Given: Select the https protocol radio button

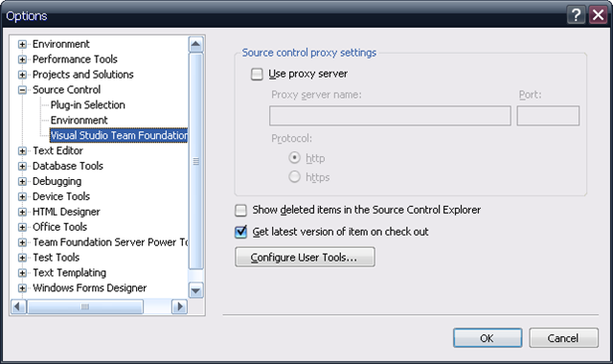Looking at the screenshot, I should coord(294,177).
